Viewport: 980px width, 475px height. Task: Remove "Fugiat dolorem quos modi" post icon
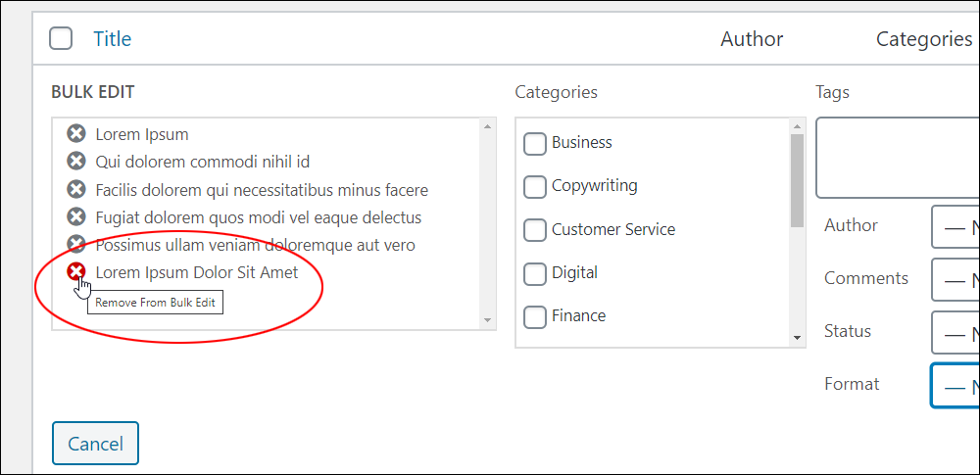click(75, 216)
